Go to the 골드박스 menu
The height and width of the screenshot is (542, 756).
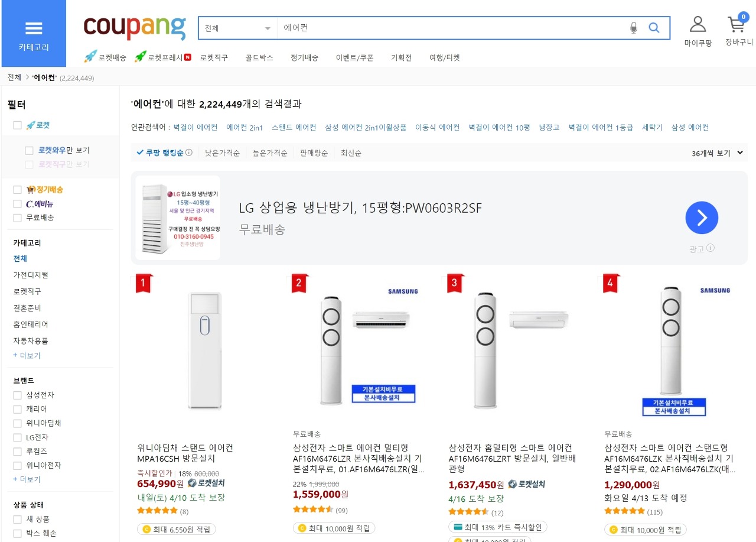point(259,57)
